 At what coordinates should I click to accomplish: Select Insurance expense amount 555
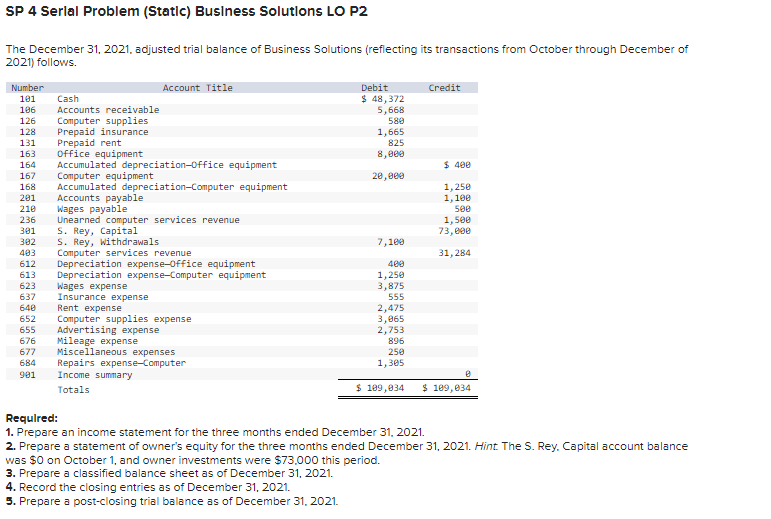[396, 297]
